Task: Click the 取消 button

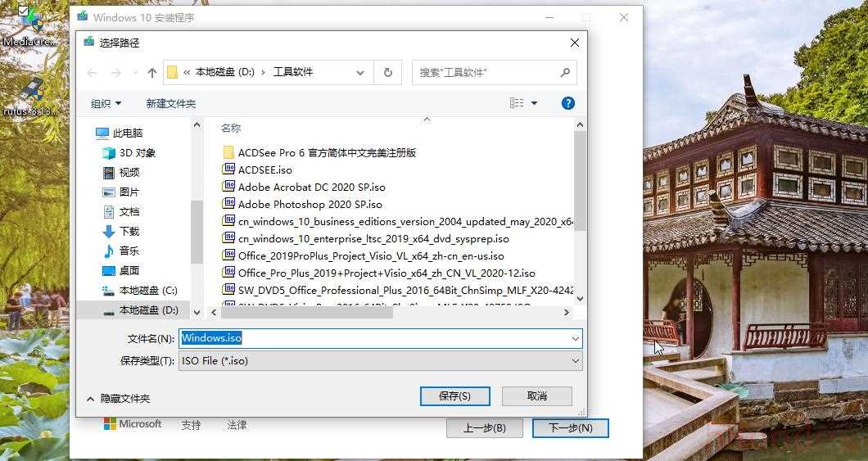Action: (536, 395)
